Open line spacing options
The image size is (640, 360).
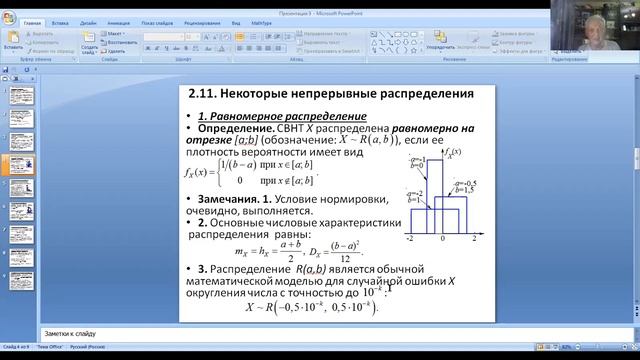(289, 37)
